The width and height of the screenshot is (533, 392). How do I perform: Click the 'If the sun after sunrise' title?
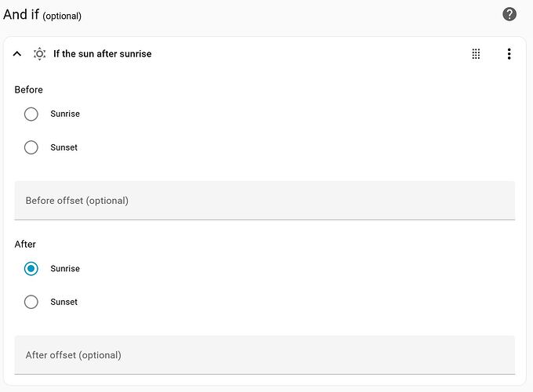[103, 54]
